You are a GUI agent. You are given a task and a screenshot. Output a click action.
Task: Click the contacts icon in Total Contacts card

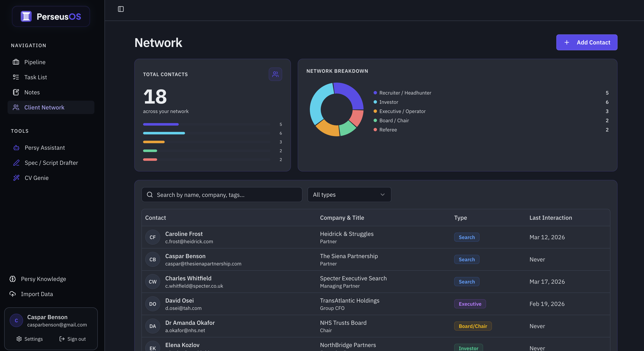pyautogui.click(x=275, y=74)
